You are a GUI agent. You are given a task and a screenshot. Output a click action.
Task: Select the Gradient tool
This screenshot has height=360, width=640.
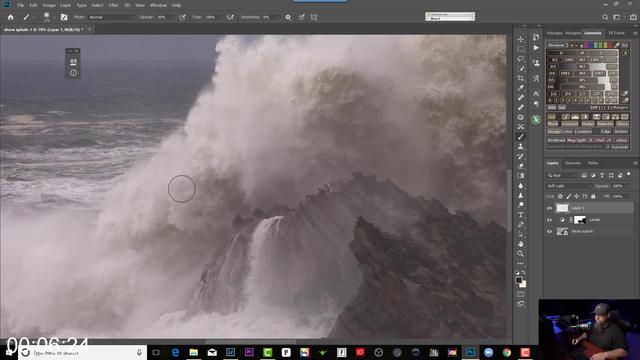tap(521, 176)
